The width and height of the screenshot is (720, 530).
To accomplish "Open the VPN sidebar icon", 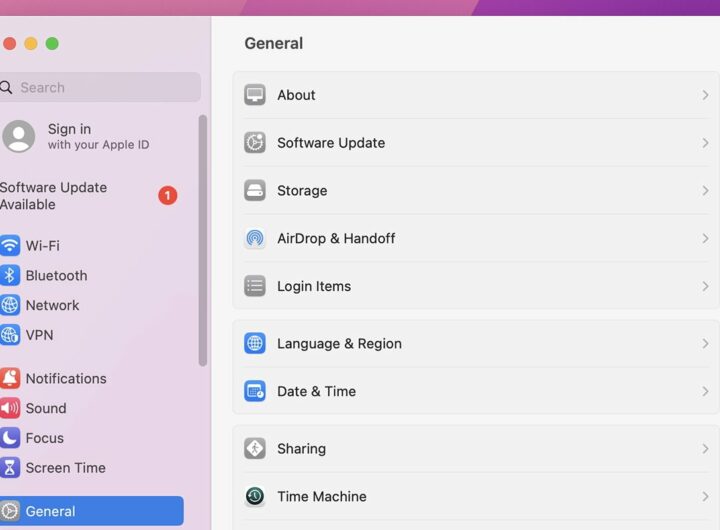I will (10, 335).
